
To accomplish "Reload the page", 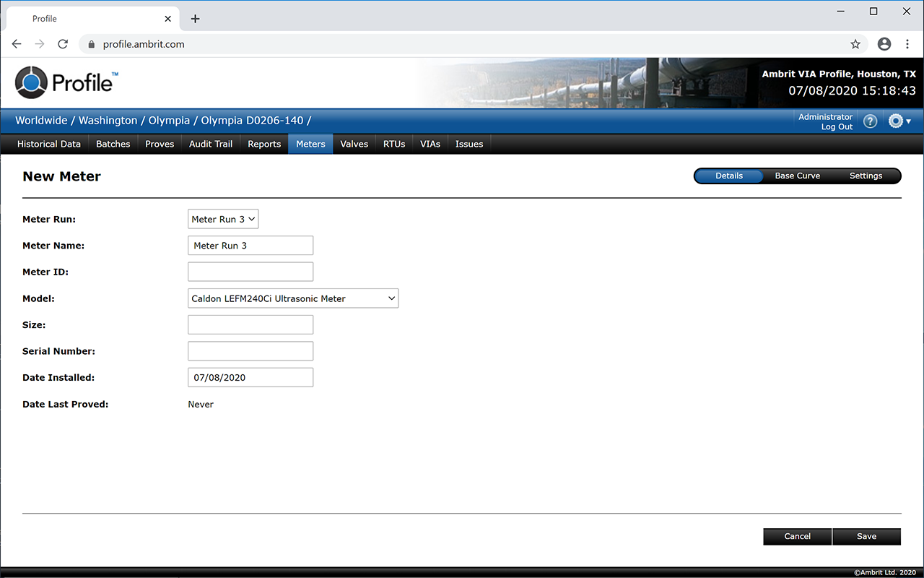I will tap(63, 44).
